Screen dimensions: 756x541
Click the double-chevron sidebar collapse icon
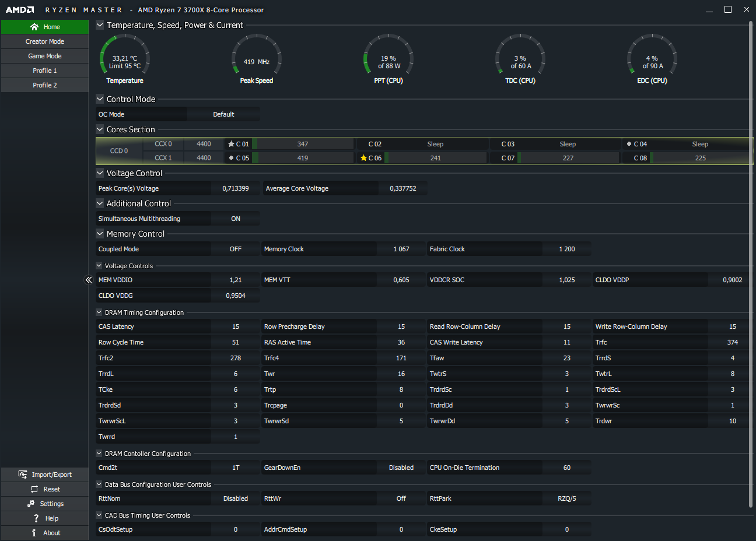coord(89,280)
